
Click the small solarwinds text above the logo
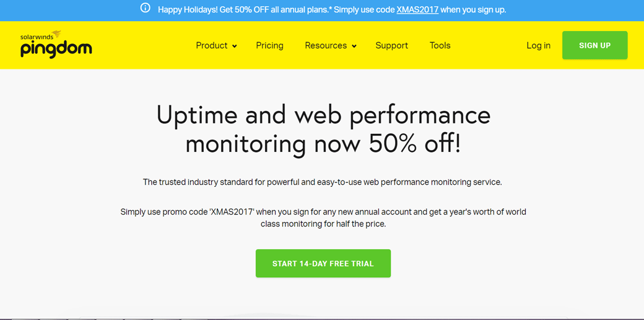click(x=37, y=37)
